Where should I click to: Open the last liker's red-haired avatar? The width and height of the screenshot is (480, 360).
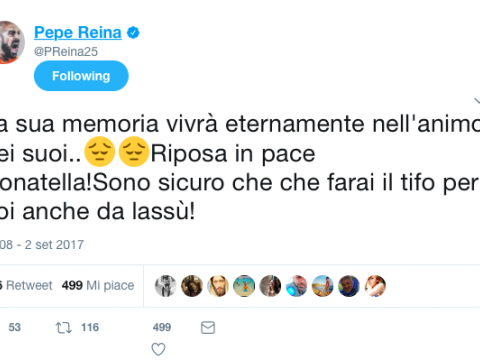(375, 286)
